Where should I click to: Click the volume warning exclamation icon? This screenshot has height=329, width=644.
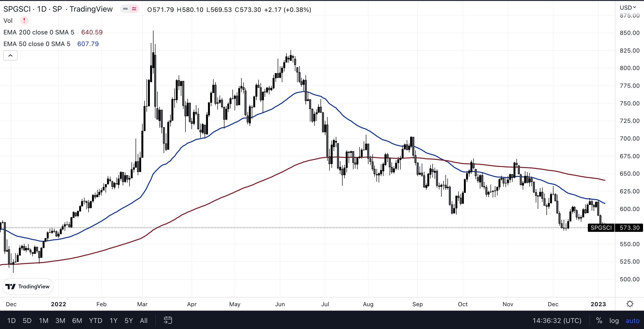point(24,21)
